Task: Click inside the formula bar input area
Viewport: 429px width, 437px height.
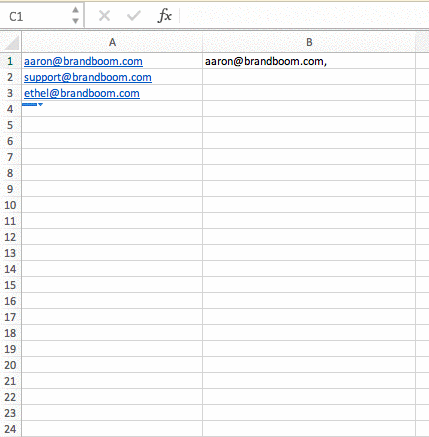Action: coord(304,16)
